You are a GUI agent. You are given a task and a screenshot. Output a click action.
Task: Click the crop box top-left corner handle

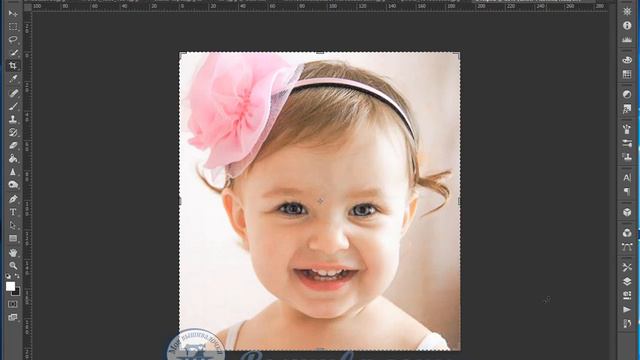point(182,54)
